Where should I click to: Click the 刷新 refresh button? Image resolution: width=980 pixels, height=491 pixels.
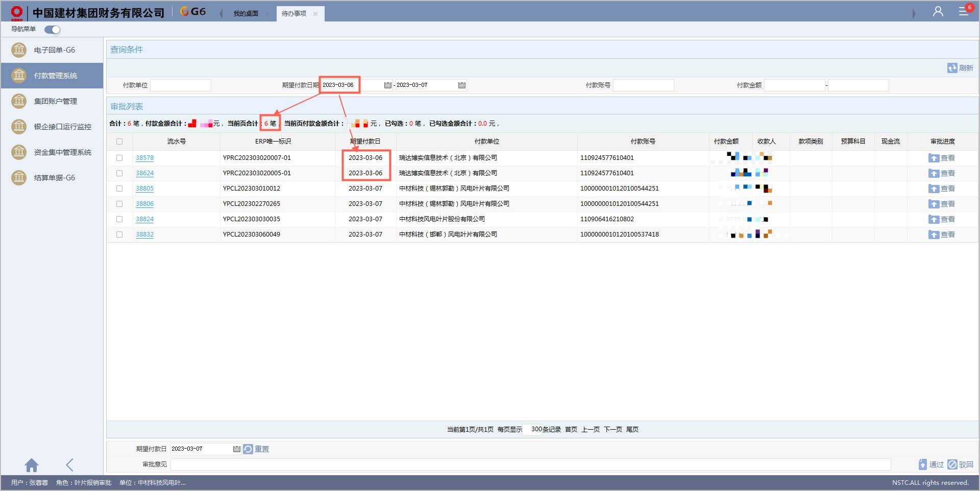960,68
